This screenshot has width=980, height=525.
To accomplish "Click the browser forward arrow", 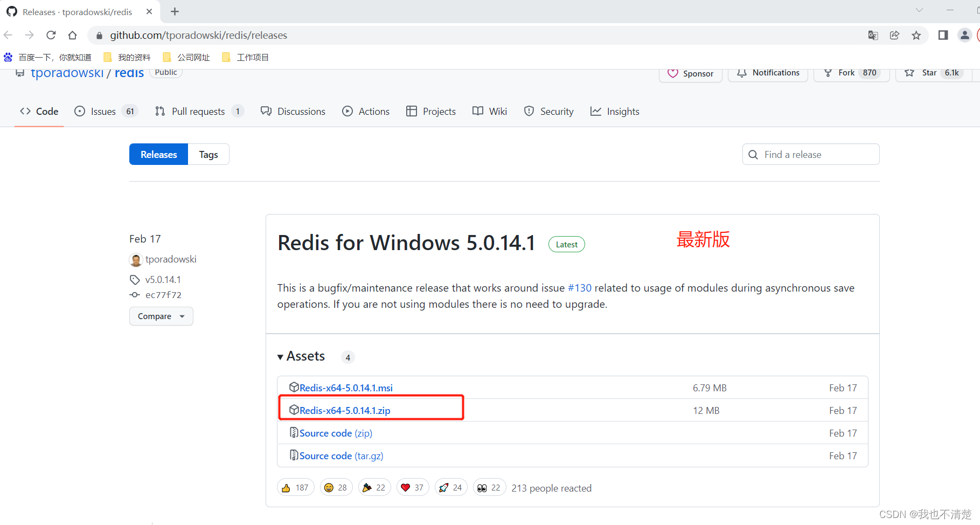I will pos(29,35).
